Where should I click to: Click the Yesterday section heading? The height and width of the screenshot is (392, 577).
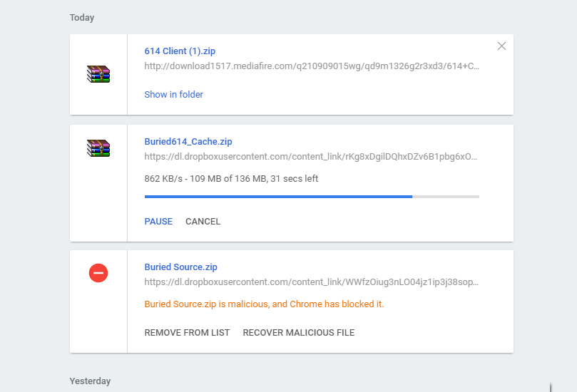(90, 381)
